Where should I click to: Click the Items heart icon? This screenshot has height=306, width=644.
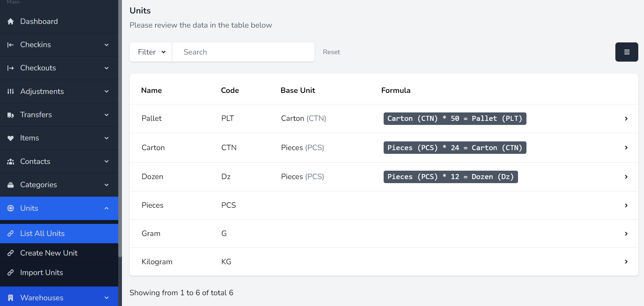click(x=10, y=138)
